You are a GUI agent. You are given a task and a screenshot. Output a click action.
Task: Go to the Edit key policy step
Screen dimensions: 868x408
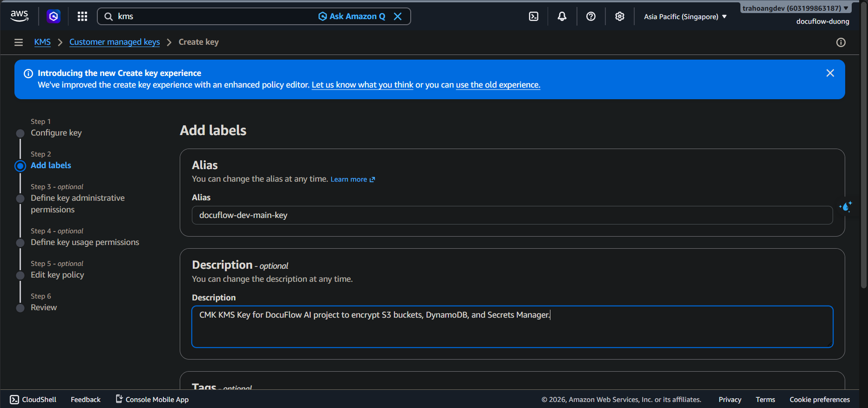pos(57,275)
